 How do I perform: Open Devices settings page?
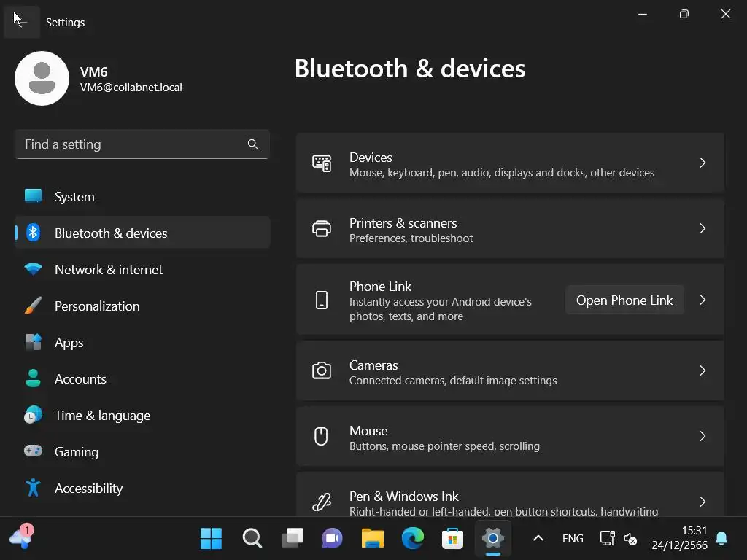click(x=510, y=163)
